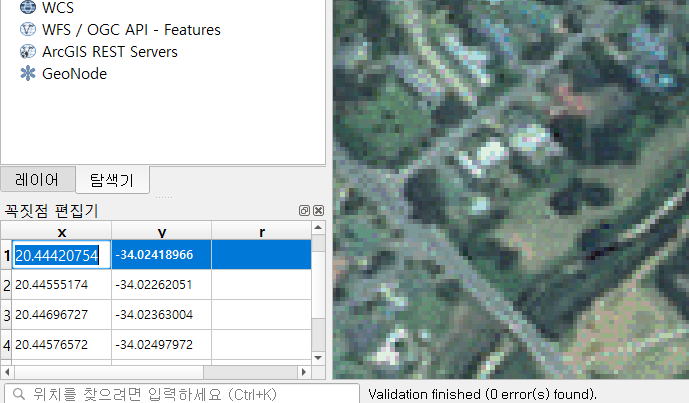The height and width of the screenshot is (403, 689).
Task: Select the WCS browser entry
Action: coord(58,7)
